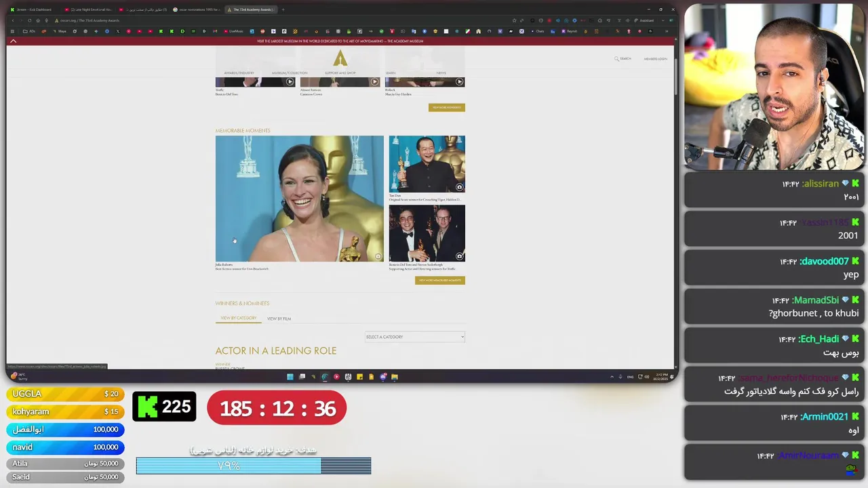Screen dimensions: 868x488
Task: Open Members Login link
Action: [655, 59]
